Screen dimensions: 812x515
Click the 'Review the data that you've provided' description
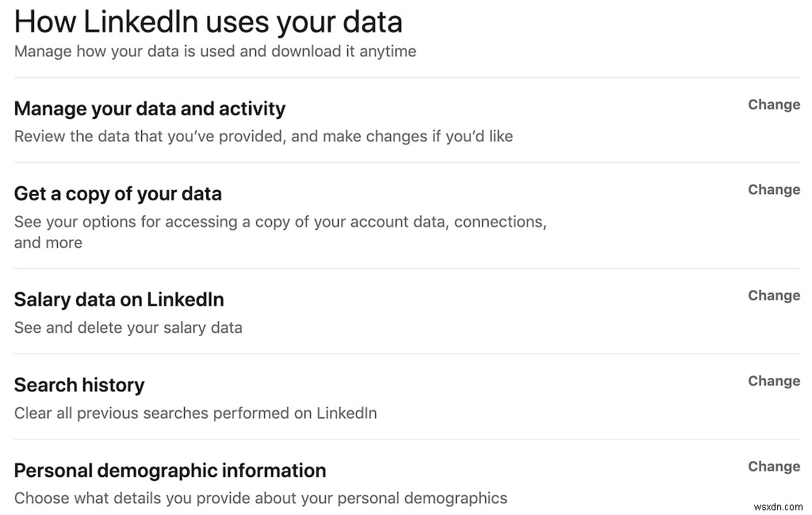[x=263, y=136]
